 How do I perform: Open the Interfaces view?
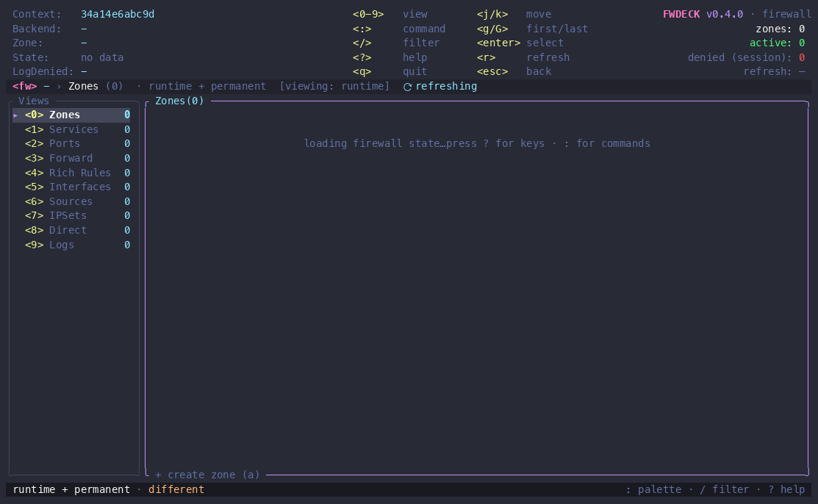(x=71, y=187)
